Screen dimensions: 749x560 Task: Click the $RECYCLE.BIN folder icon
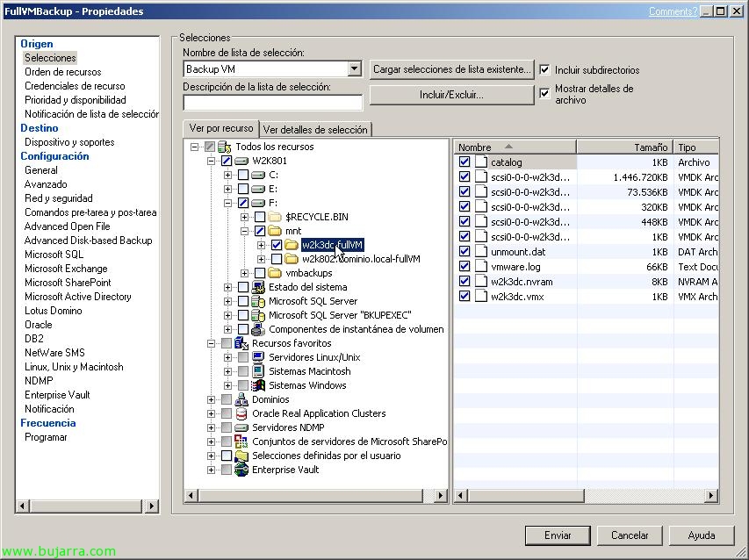275,217
